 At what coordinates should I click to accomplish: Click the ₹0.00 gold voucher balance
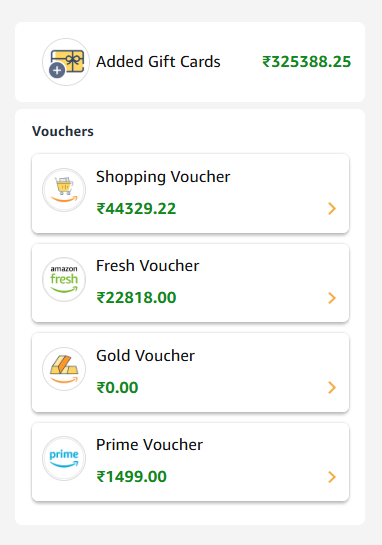pos(117,388)
